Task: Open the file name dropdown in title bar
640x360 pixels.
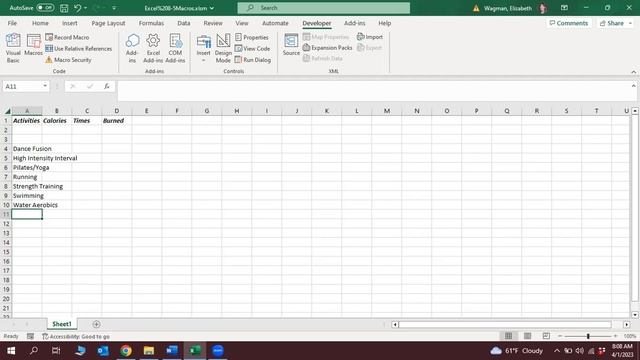Action: click(x=211, y=8)
